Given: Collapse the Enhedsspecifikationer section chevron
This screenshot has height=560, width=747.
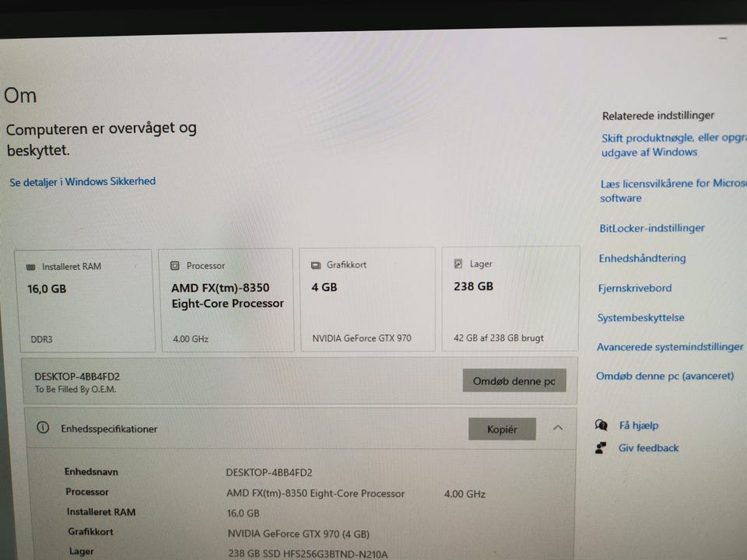Looking at the screenshot, I should [558, 428].
